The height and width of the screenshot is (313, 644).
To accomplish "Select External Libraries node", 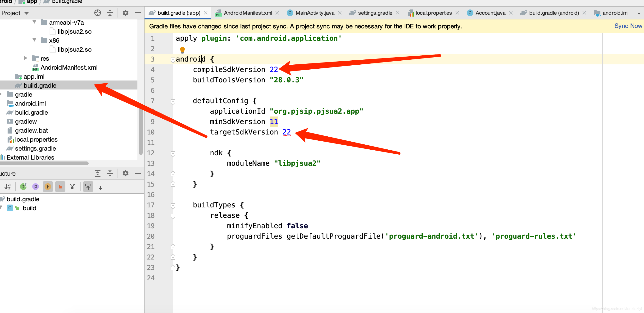I will click(27, 157).
